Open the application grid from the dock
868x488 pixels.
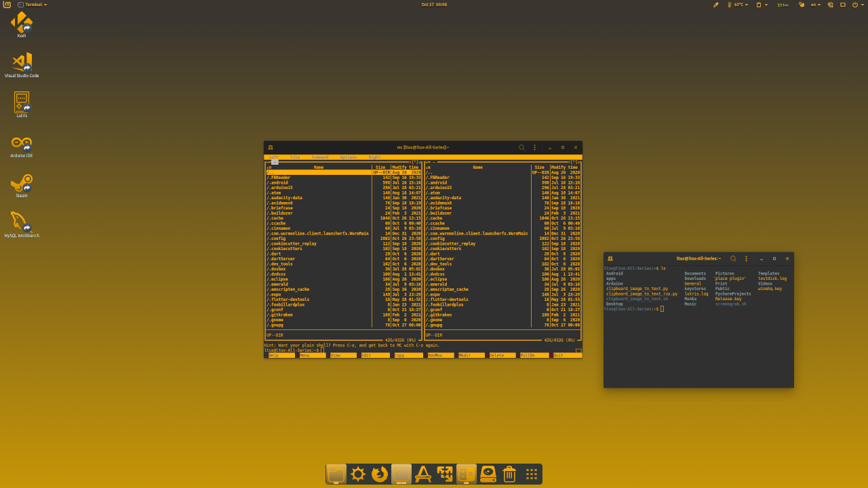pos(531,474)
